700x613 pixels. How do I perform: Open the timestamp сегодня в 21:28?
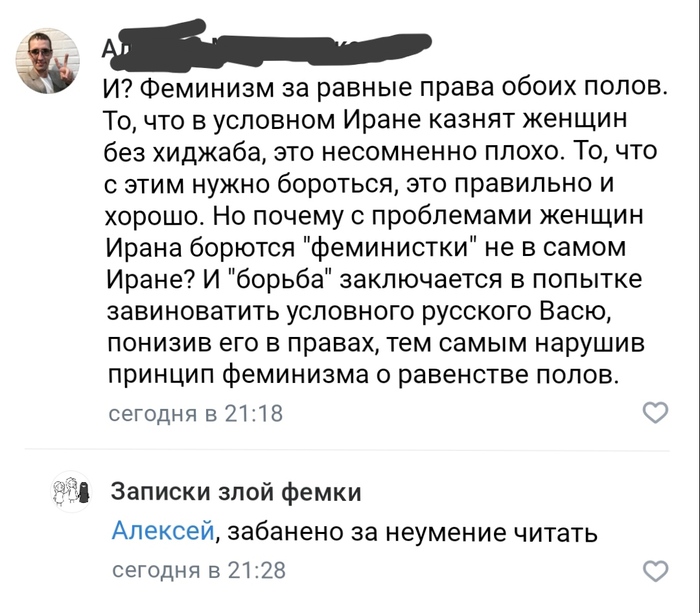point(196,571)
